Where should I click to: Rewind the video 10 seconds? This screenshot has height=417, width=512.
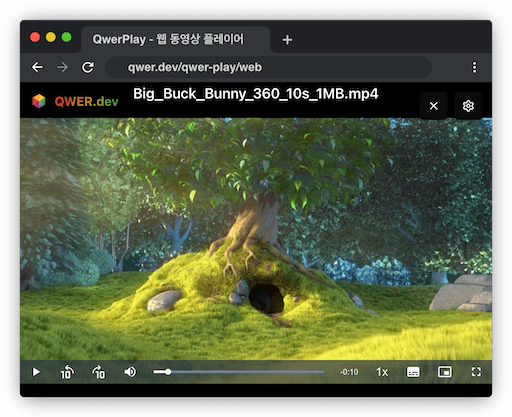[67, 372]
